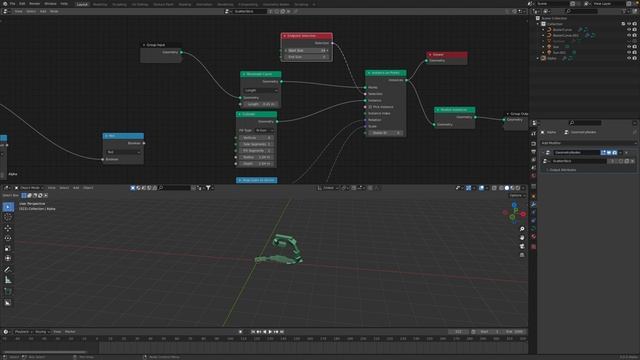The image size is (640, 360).
Task: Click the outliner search field
Action: tap(581, 11)
